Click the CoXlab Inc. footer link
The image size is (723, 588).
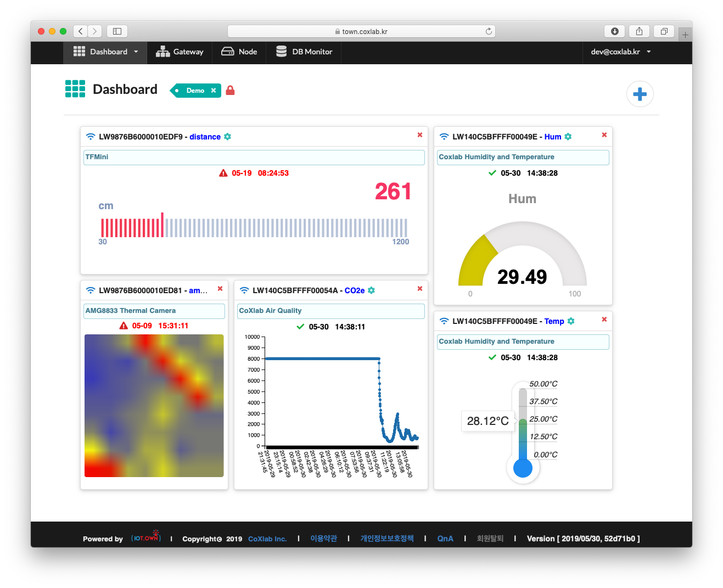[267, 539]
